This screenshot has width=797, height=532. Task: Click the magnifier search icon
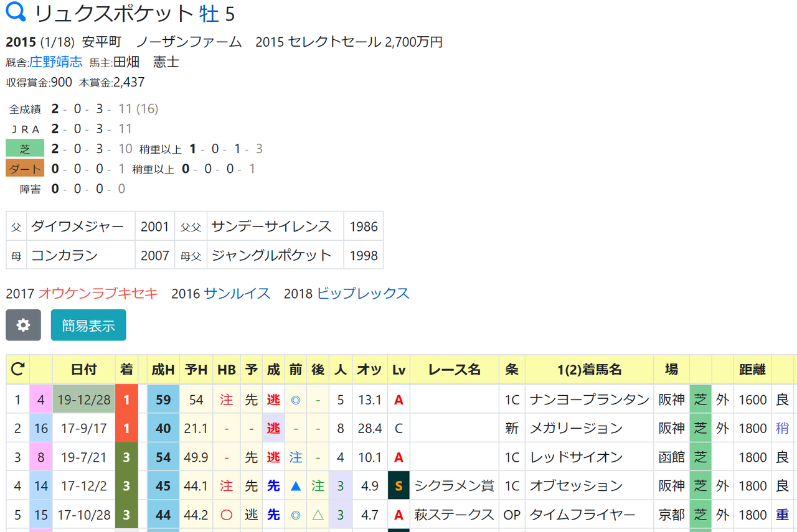point(16,12)
